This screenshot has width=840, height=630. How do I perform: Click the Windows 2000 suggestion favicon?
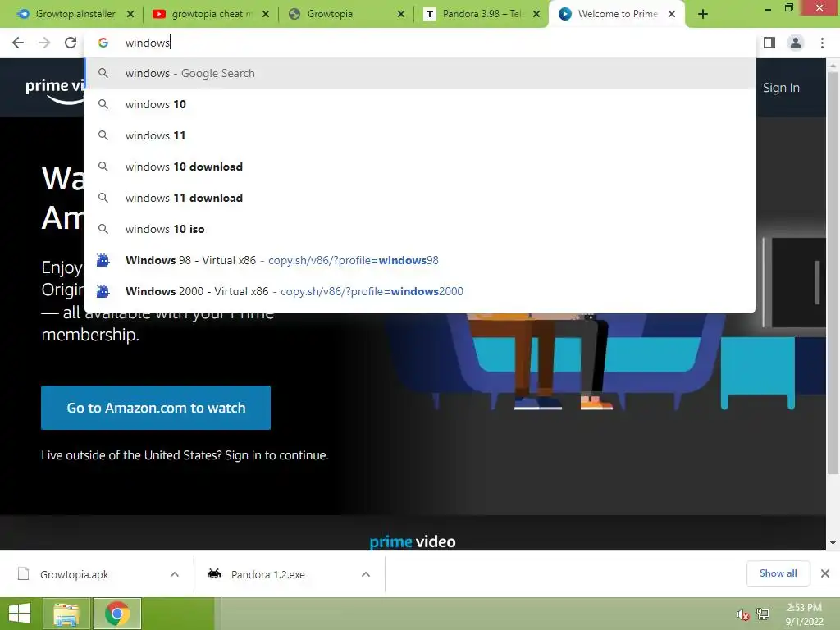(x=103, y=291)
